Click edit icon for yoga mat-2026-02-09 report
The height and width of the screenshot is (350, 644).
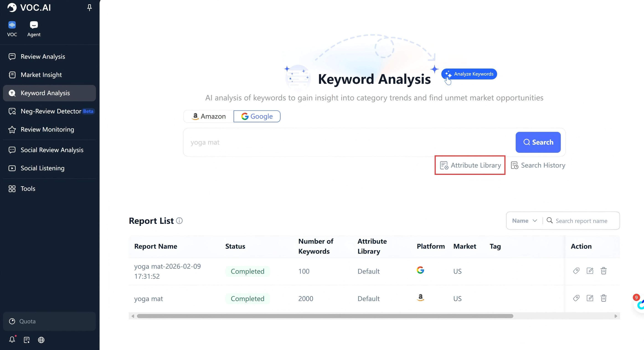(590, 271)
